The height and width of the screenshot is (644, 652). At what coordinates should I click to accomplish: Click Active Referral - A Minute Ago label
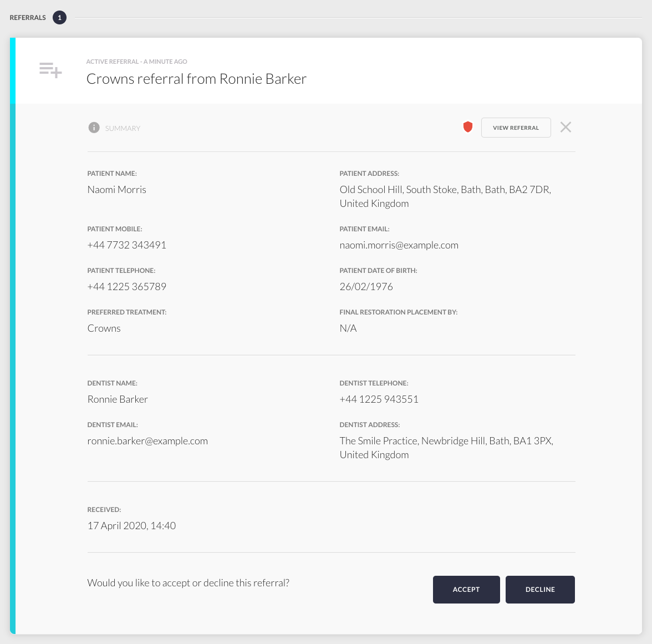coord(136,62)
